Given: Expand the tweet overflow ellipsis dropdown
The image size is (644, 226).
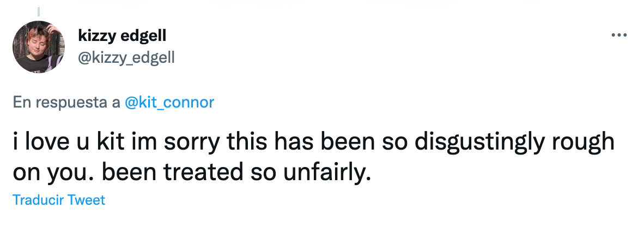Looking at the screenshot, I should pos(619,36).
